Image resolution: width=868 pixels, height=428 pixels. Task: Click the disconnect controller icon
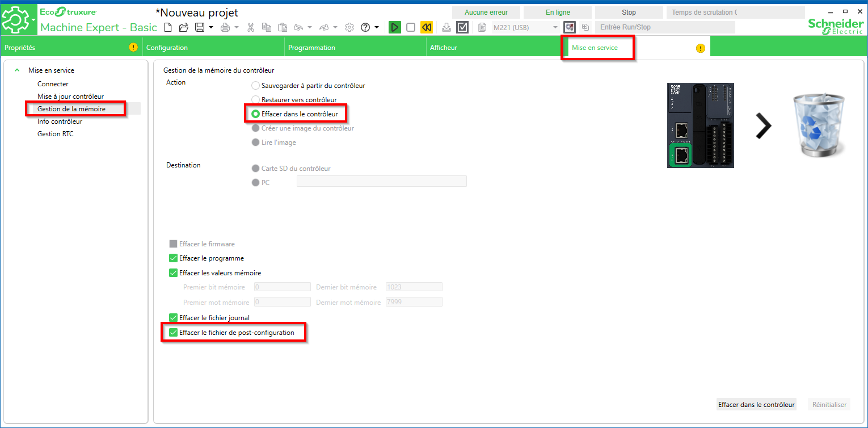click(x=570, y=27)
